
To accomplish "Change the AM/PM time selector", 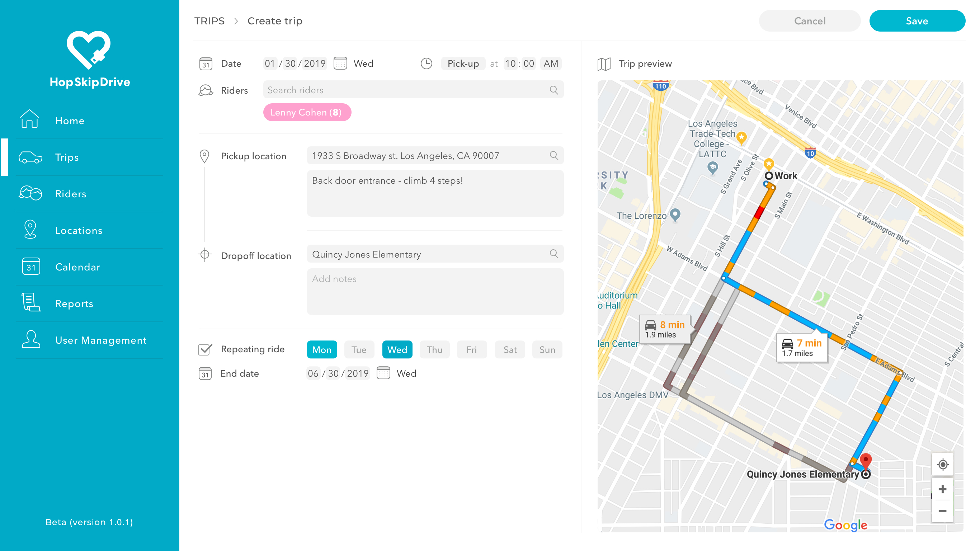I will pyautogui.click(x=551, y=63).
